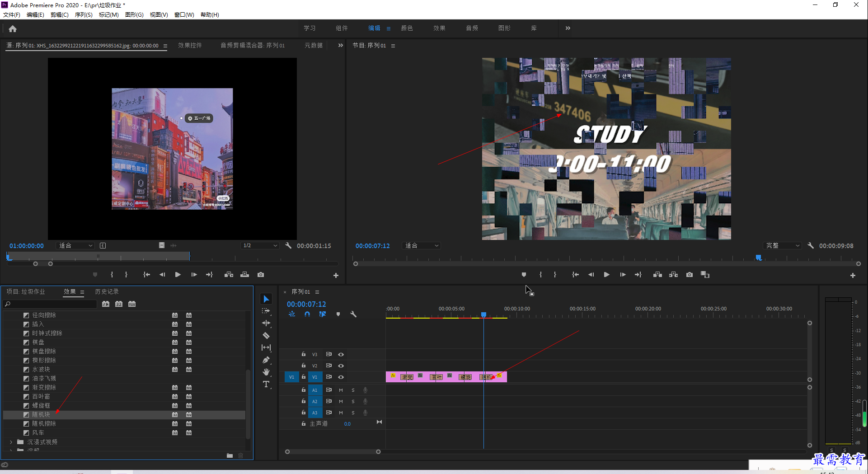Select 随机 transition on V1 clip
The image size is (868, 474).
(x=487, y=377)
